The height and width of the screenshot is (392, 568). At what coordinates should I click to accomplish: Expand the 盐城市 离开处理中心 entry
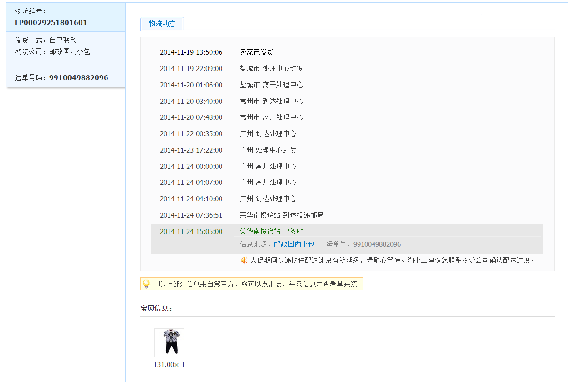[x=271, y=85]
